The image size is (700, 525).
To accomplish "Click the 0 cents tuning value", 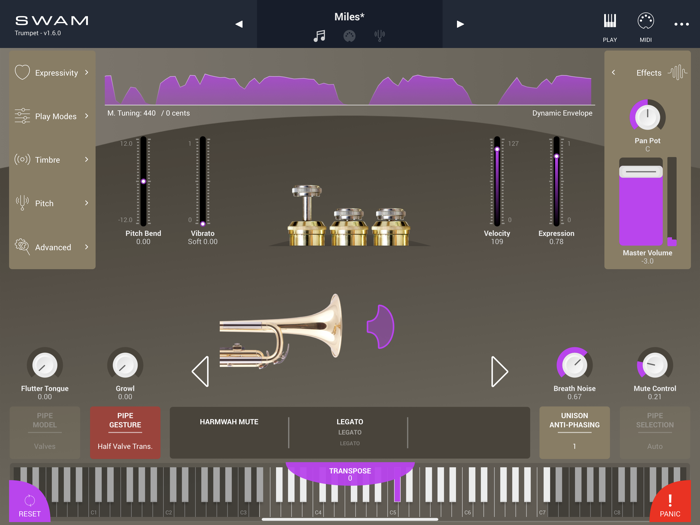I will click(178, 113).
